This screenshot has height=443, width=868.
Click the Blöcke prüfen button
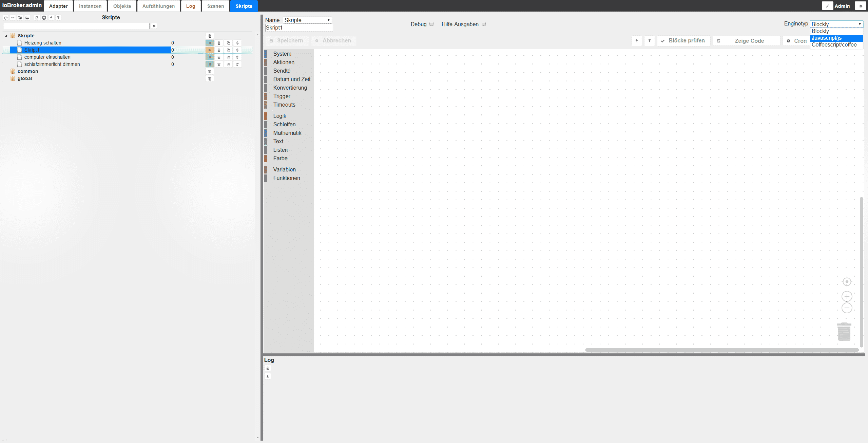pyautogui.click(x=683, y=41)
